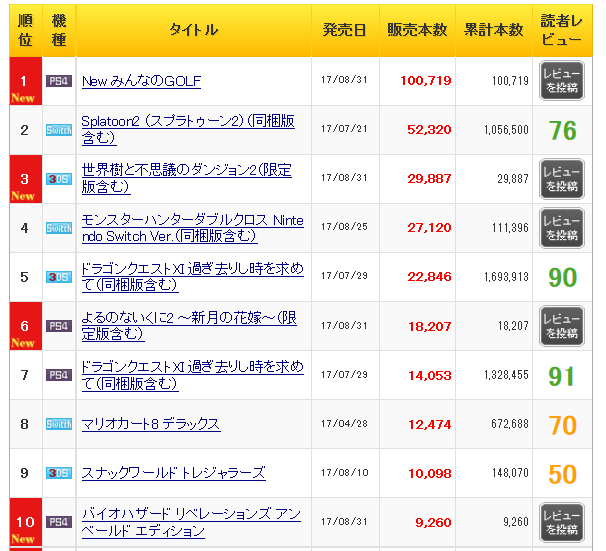
Task: Click the cumulative total 148,070
Action: coord(510,473)
